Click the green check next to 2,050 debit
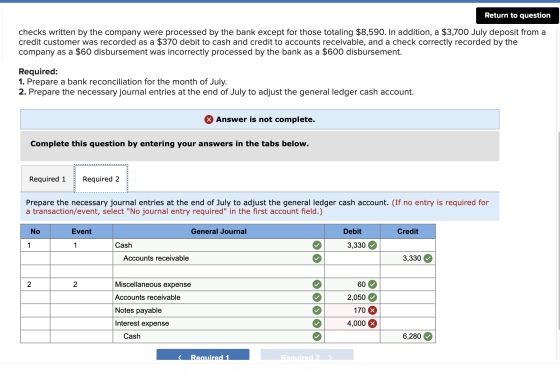 372,297
